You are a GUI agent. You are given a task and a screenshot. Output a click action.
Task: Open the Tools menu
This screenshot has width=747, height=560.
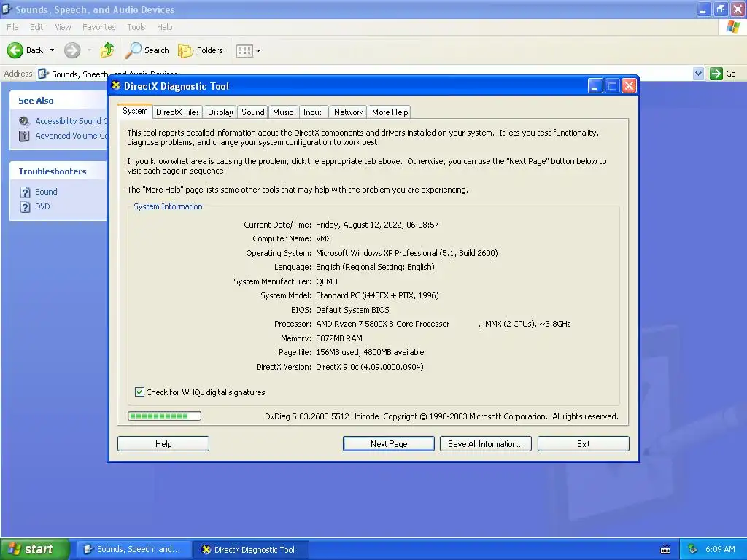click(136, 27)
